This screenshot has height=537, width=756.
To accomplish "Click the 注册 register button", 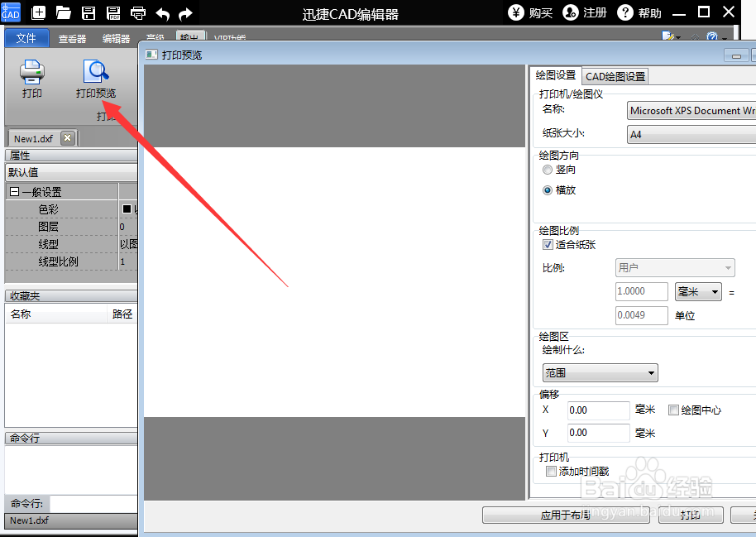I will point(585,12).
